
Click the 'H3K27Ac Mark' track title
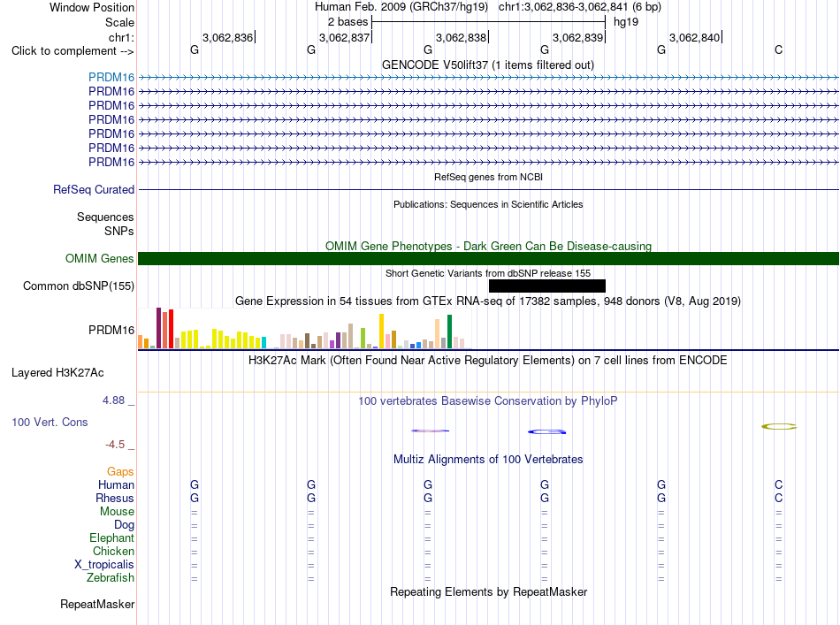(488, 361)
